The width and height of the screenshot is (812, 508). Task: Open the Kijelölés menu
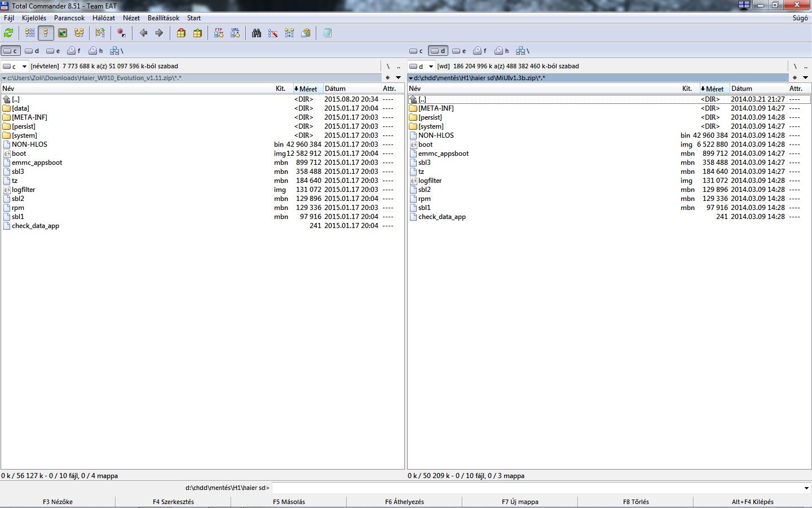tap(34, 18)
